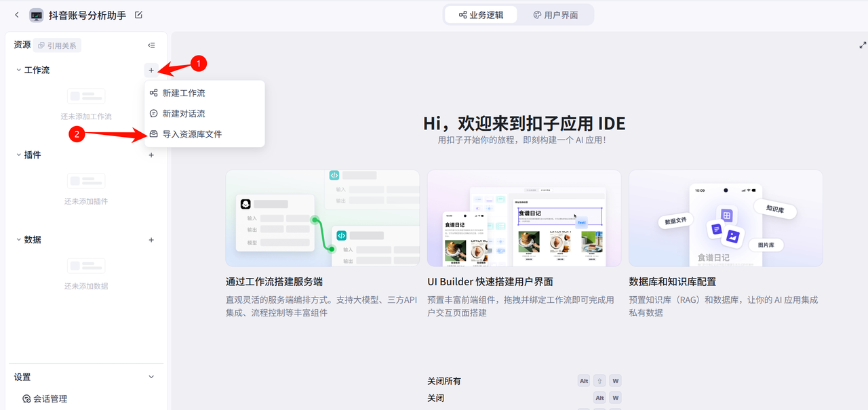Expand the IDE canvas to fullscreen

click(863, 45)
